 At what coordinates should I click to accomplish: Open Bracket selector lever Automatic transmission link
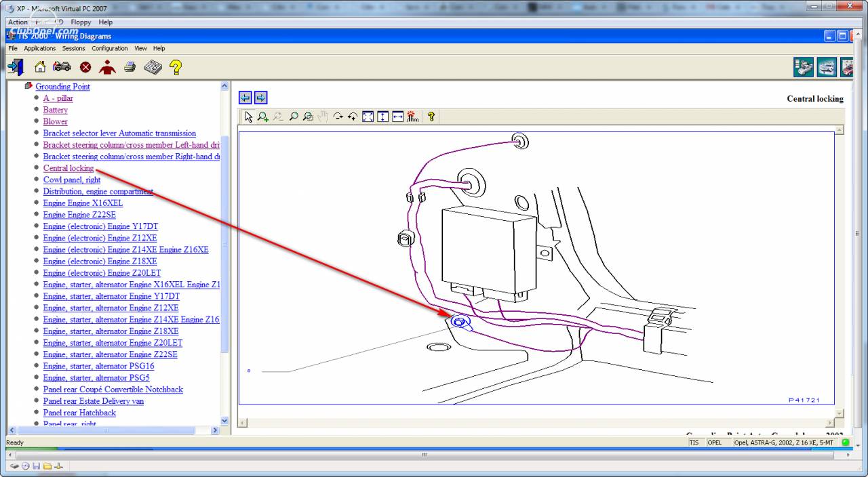(119, 133)
